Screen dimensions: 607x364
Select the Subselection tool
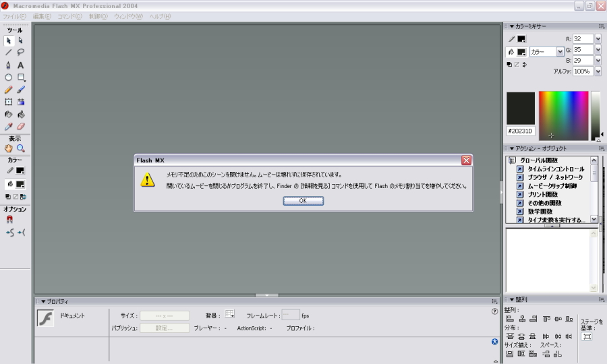tap(20, 40)
